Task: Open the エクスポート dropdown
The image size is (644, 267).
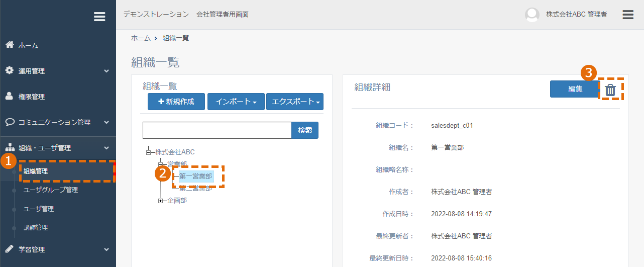Action: (x=295, y=101)
